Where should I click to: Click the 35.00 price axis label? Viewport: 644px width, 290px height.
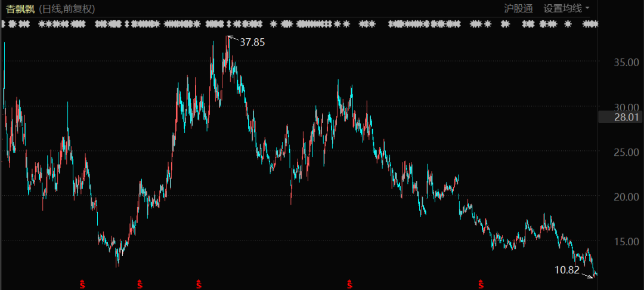[626, 62]
